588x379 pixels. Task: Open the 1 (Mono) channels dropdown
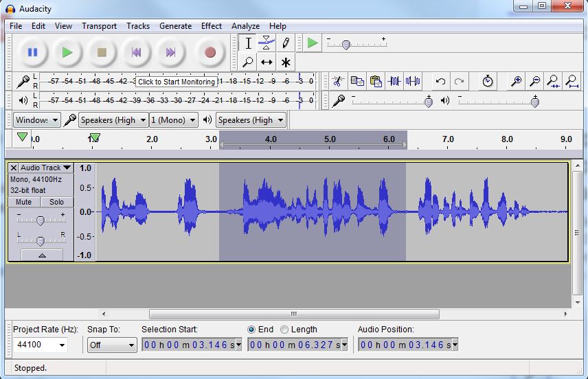pyautogui.click(x=174, y=120)
